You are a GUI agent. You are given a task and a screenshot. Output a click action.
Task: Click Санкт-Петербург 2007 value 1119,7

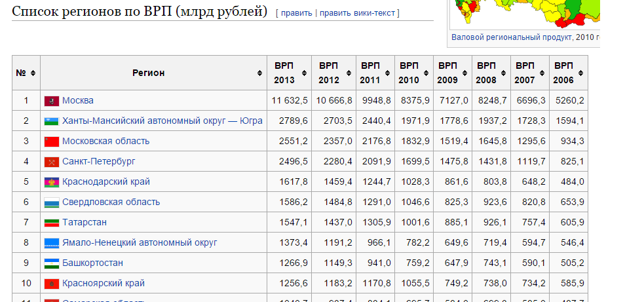click(x=530, y=161)
